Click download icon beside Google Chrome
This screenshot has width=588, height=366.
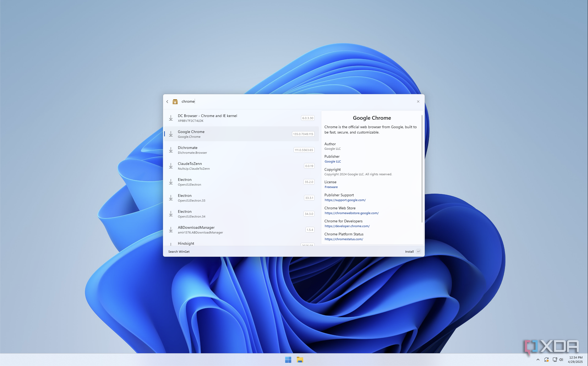pyautogui.click(x=171, y=134)
